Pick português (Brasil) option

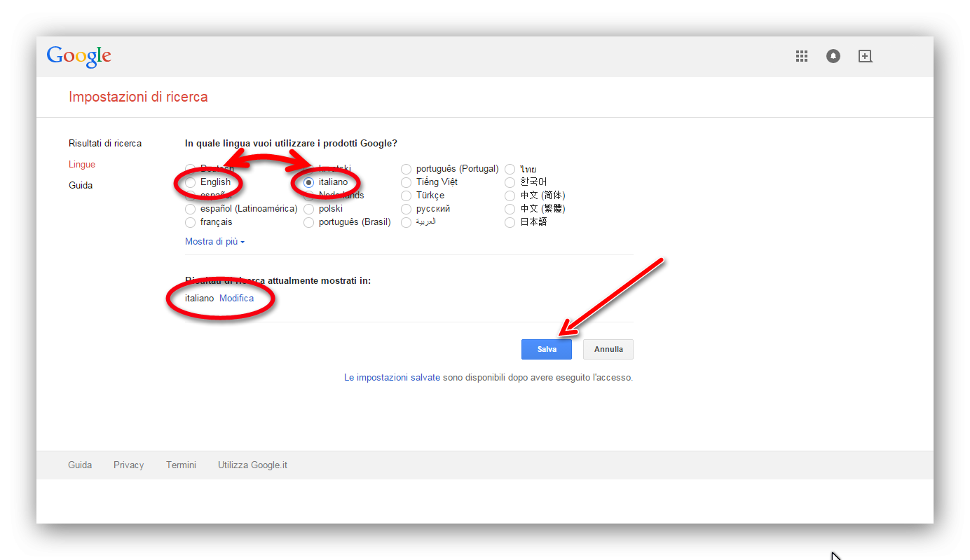pyautogui.click(x=309, y=222)
